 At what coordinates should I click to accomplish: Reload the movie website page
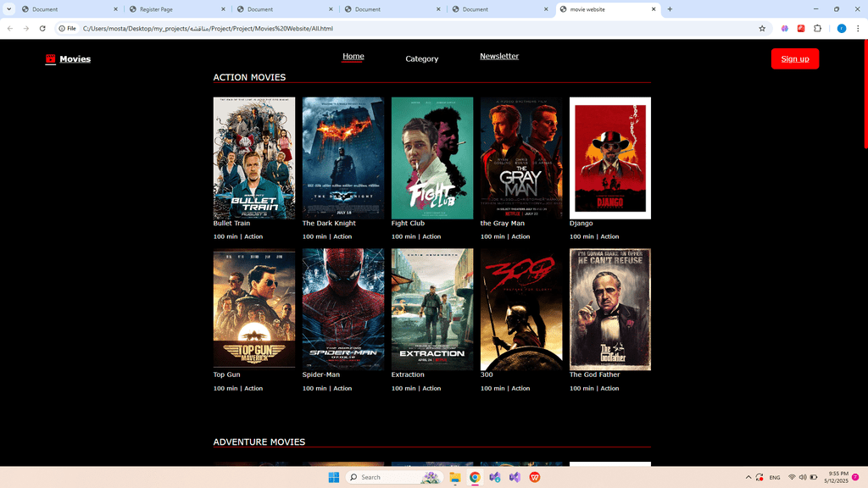42,28
